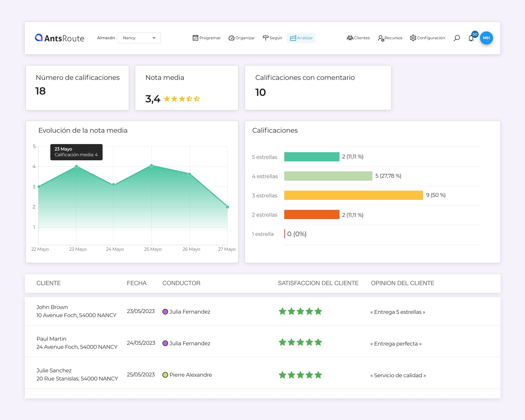Open Julie Sanchez's review comment
The width and height of the screenshot is (525, 420).
point(398,375)
